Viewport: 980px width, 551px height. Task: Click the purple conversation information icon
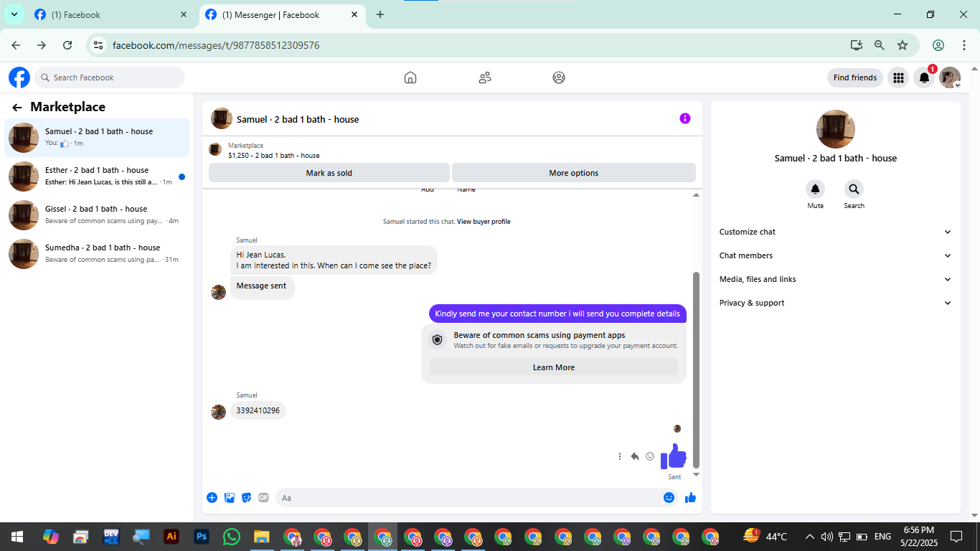point(685,118)
